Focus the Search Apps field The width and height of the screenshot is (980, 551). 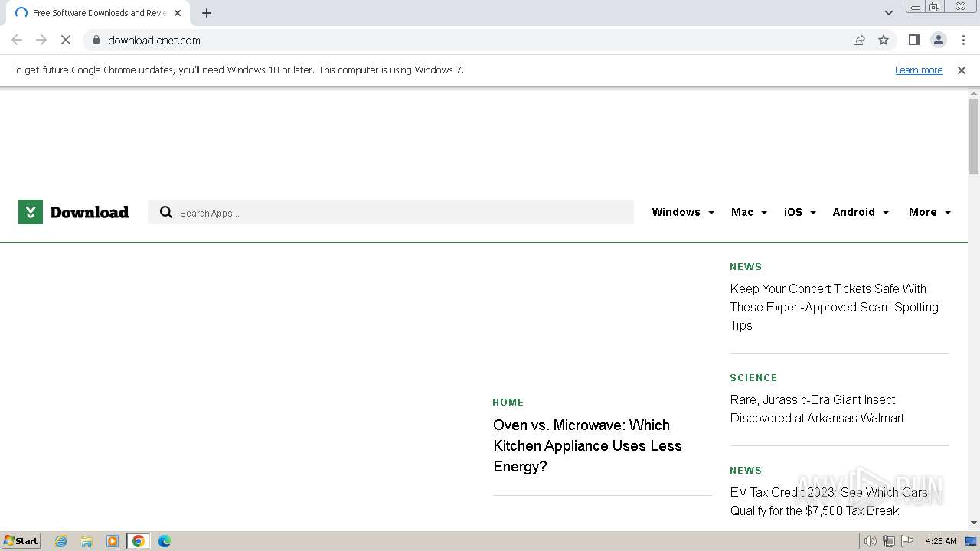click(390, 212)
